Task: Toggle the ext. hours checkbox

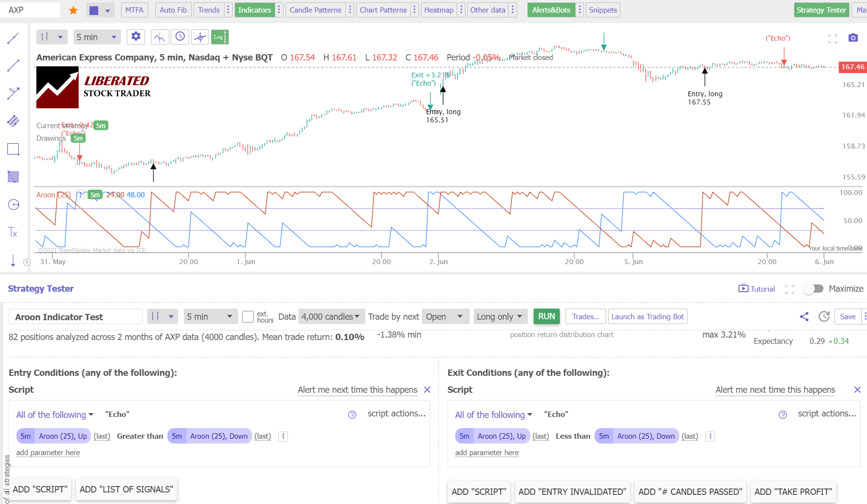Action: (248, 316)
